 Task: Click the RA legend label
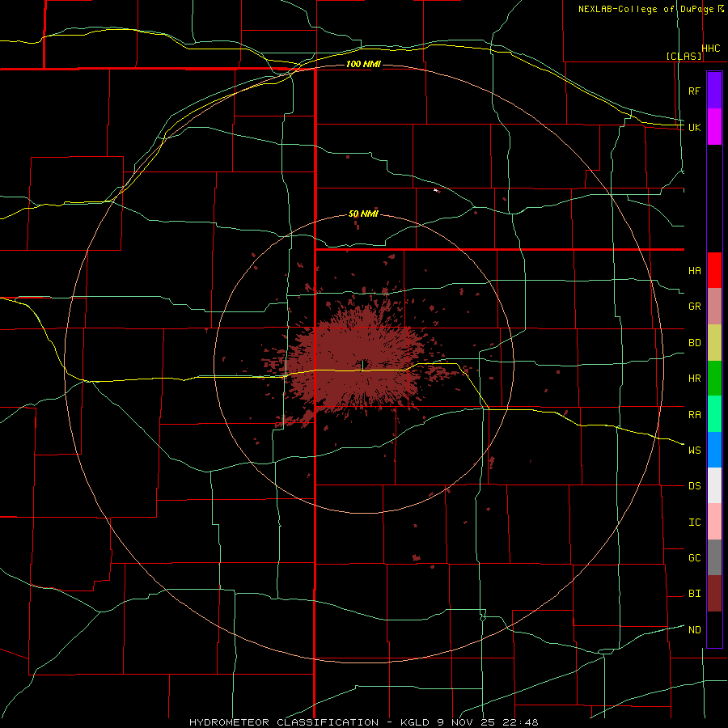click(694, 415)
